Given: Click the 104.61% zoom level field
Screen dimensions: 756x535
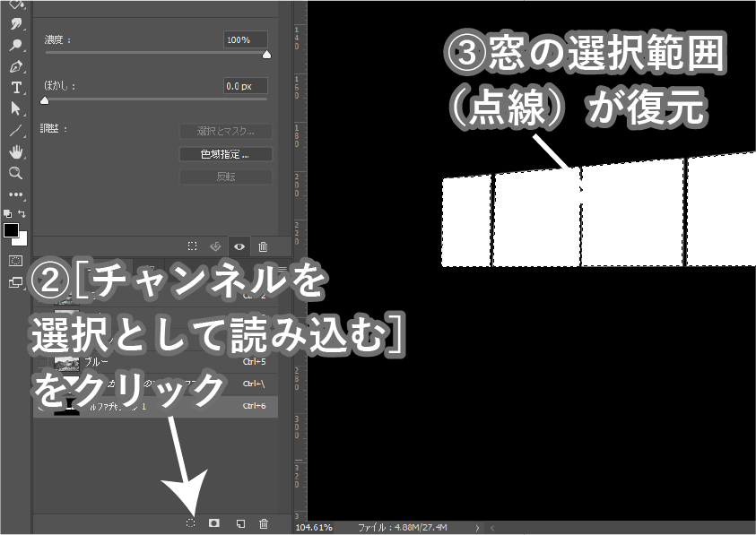Looking at the screenshot, I should tap(314, 527).
